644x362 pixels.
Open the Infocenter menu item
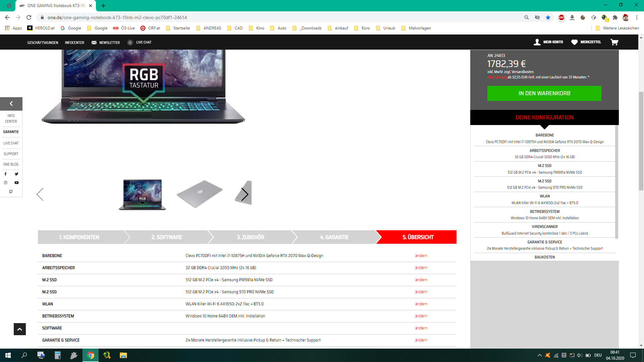coord(74,43)
